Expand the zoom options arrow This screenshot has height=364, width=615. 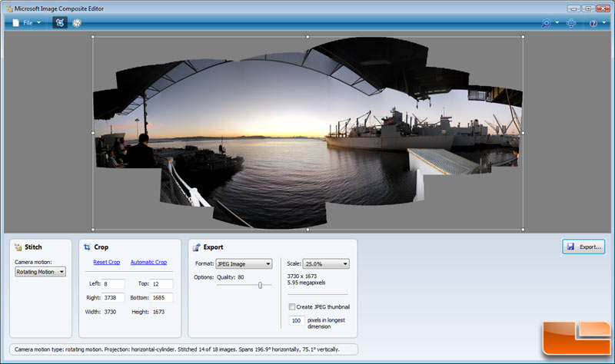tap(557, 23)
